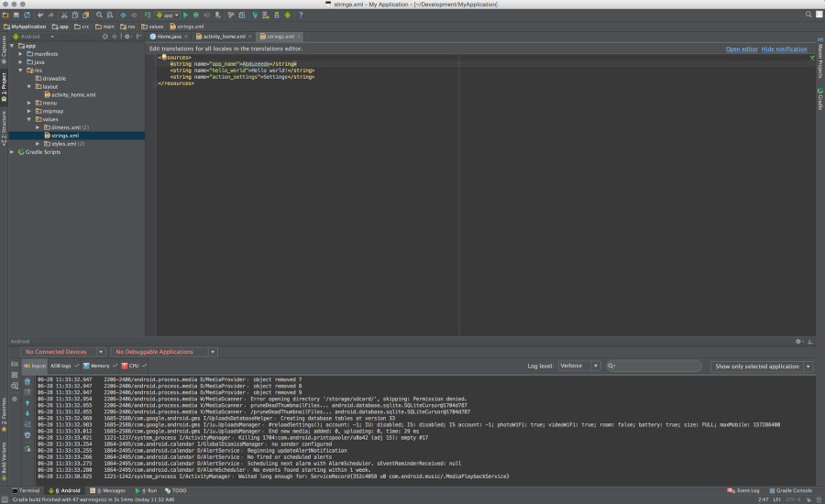Click the Save All toolbar icon
This screenshot has width=825, height=504.
(x=16, y=16)
